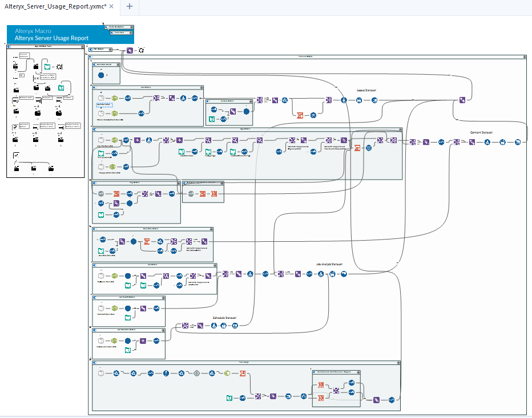Toggle the nested container inside the bottom container

coord(315,372)
